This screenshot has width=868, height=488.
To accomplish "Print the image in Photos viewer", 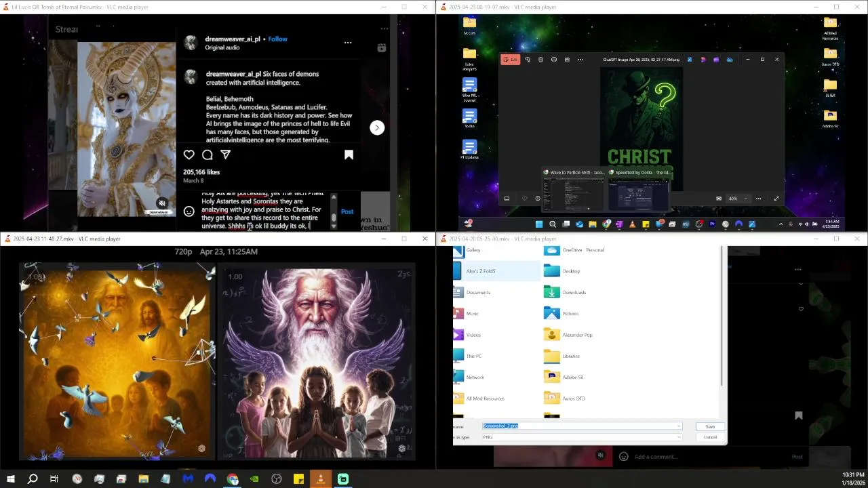I will [x=554, y=60].
